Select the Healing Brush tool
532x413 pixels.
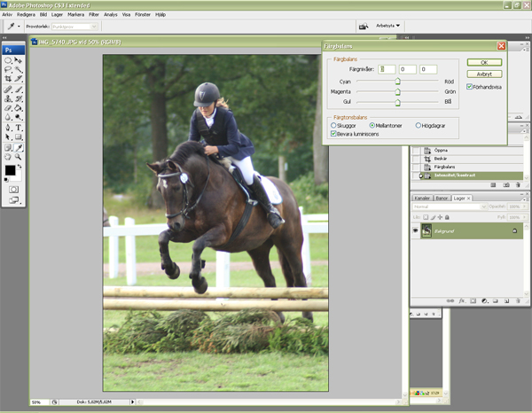coord(8,90)
